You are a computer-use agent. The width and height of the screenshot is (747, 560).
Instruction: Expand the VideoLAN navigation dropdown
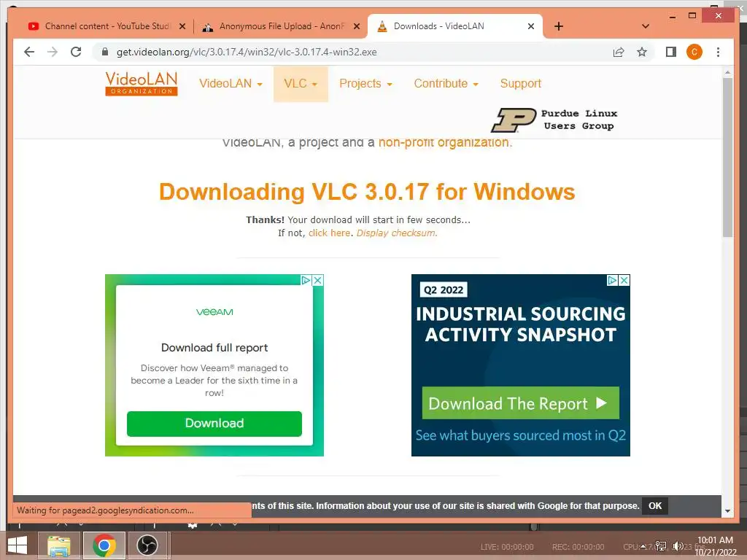click(231, 84)
